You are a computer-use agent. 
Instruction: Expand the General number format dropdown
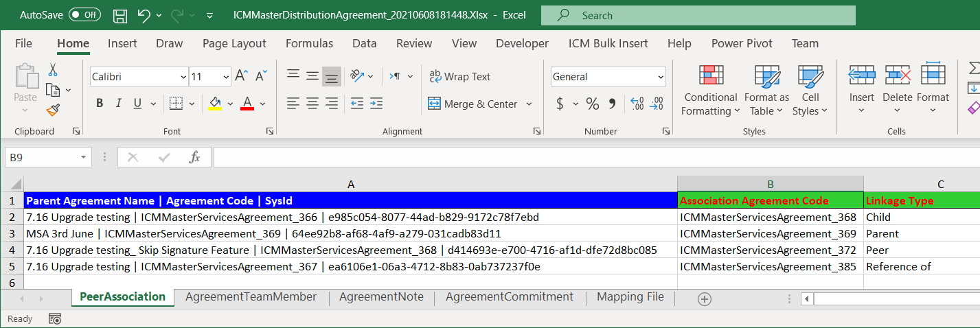(661, 77)
